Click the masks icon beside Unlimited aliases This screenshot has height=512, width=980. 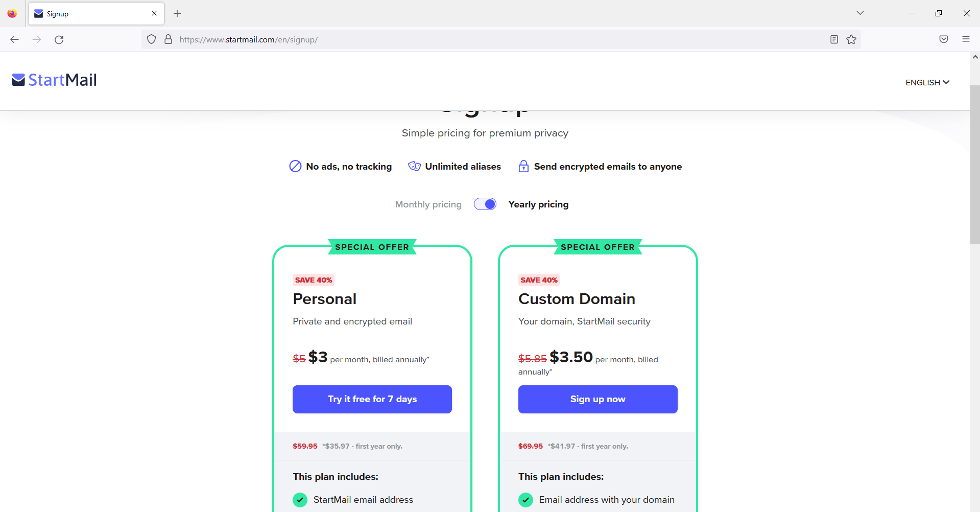click(x=414, y=166)
